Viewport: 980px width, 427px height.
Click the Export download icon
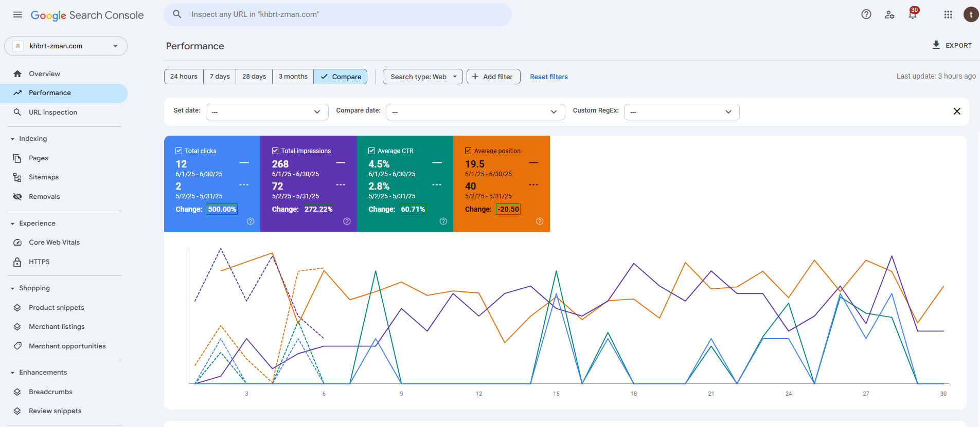[x=936, y=45]
